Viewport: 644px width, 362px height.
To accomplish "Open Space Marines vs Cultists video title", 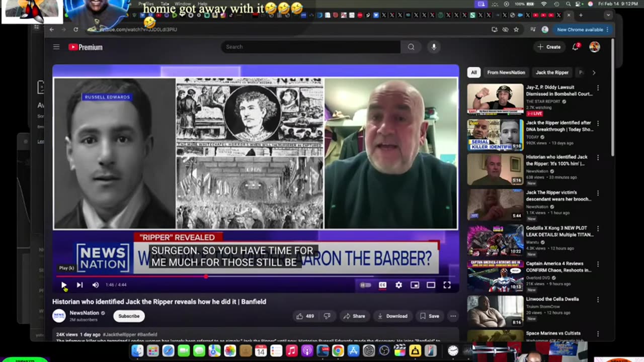I will (x=553, y=333).
